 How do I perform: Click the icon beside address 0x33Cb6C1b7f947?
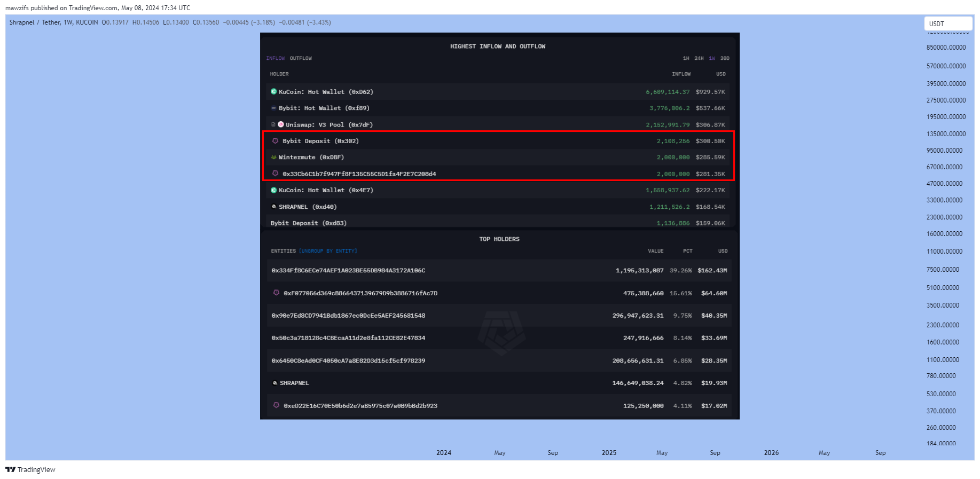(276, 174)
